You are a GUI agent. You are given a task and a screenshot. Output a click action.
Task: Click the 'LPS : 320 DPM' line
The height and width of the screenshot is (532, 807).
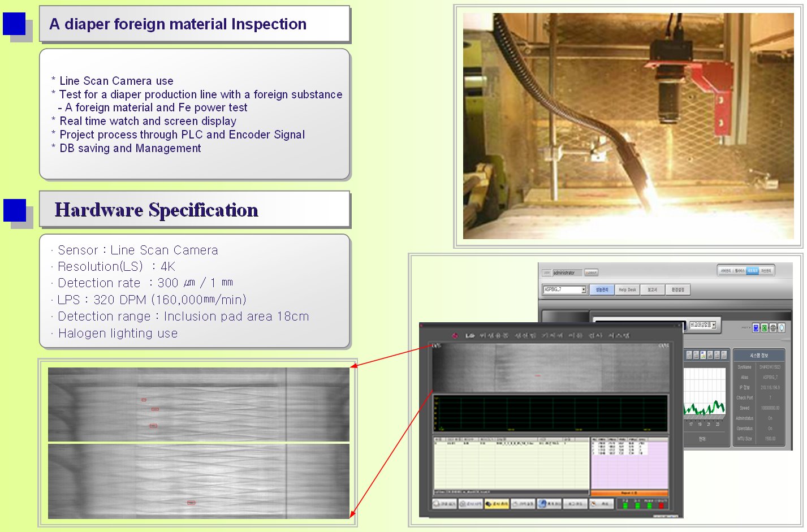[x=148, y=300]
